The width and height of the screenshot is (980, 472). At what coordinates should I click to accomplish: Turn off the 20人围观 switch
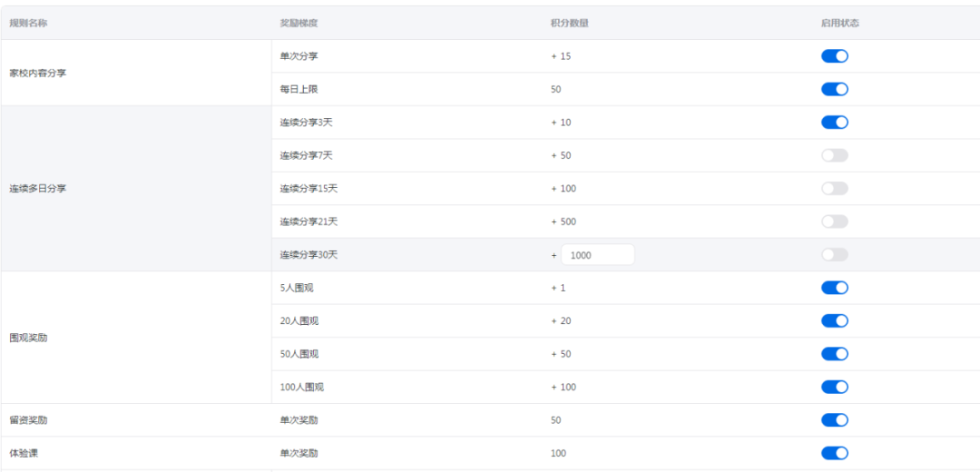pos(834,320)
